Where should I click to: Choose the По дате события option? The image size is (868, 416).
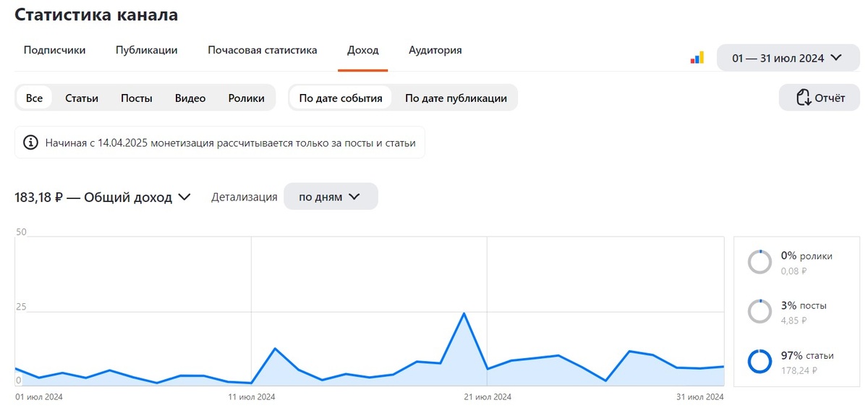(341, 98)
